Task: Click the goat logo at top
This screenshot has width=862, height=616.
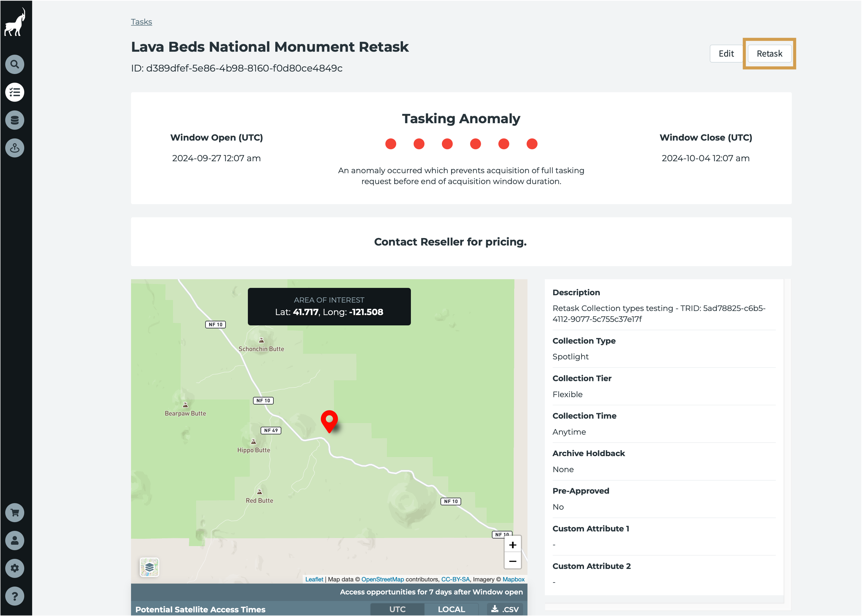Action: pos(15,23)
